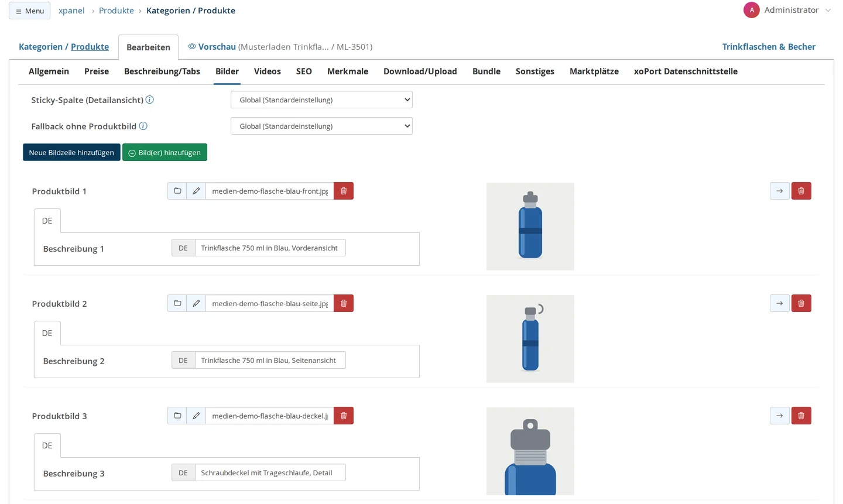Click side view bottle thumbnail
This screenshot has width=843, height=504.
click(530, 339)
